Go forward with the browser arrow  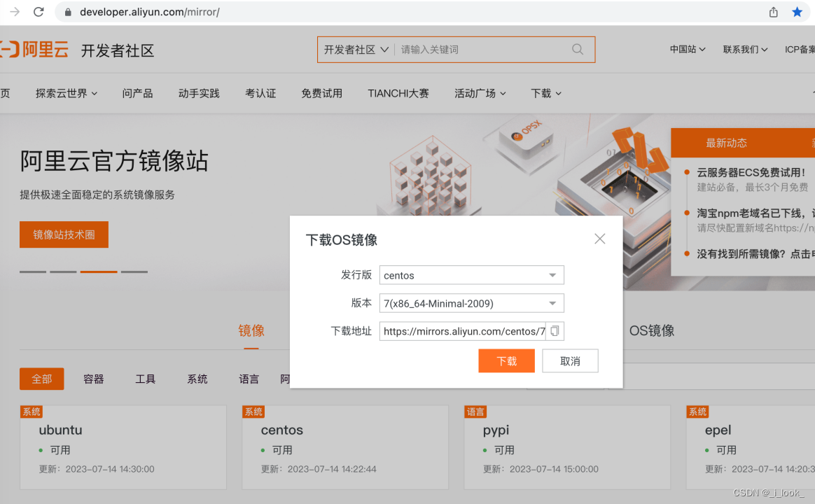point(15,11)
